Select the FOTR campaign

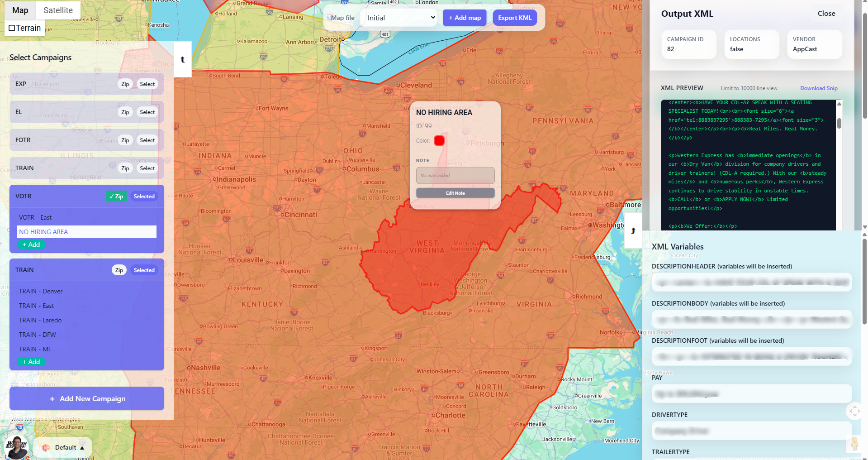click(x=147, y=140)
